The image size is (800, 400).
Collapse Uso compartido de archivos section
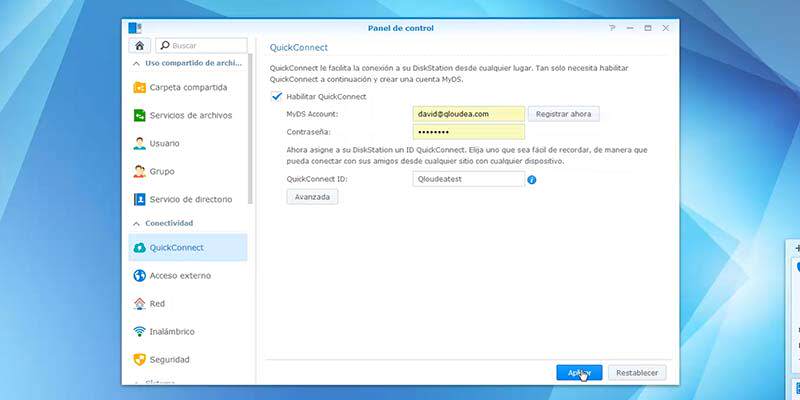point(136,64)
